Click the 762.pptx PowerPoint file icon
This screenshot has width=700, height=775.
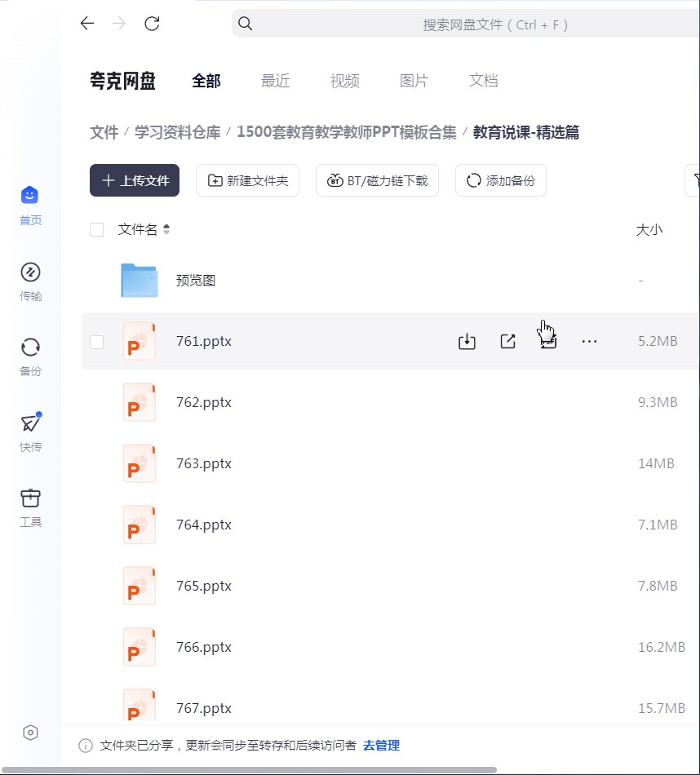[140, 402]
